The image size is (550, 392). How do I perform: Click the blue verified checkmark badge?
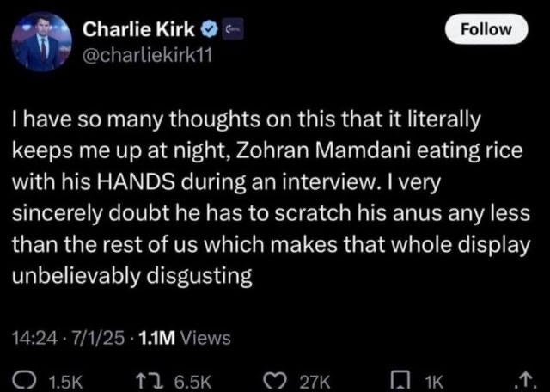tap(208, 31)
